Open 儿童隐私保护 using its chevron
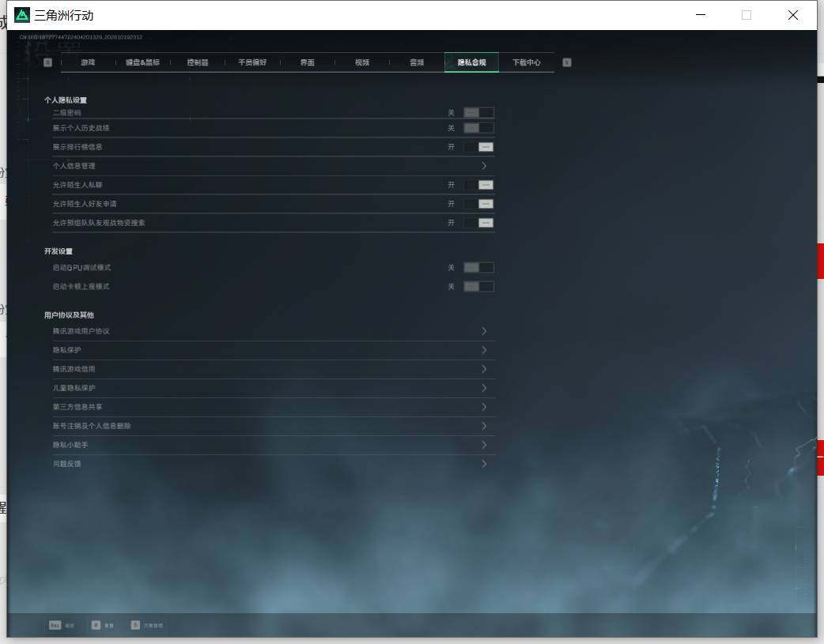The image size is (824, 644). [x=484, y=388]
